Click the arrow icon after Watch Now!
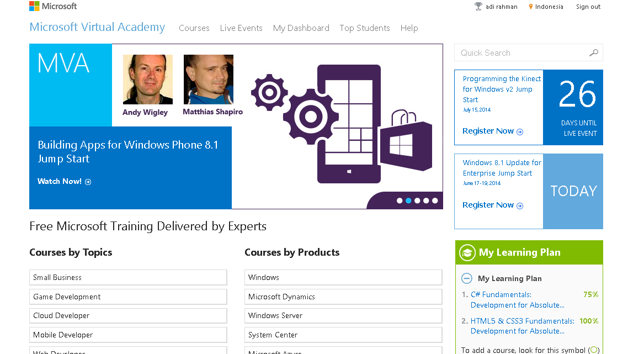This screenshot has height=354, width=644. (x=88, y=182)
